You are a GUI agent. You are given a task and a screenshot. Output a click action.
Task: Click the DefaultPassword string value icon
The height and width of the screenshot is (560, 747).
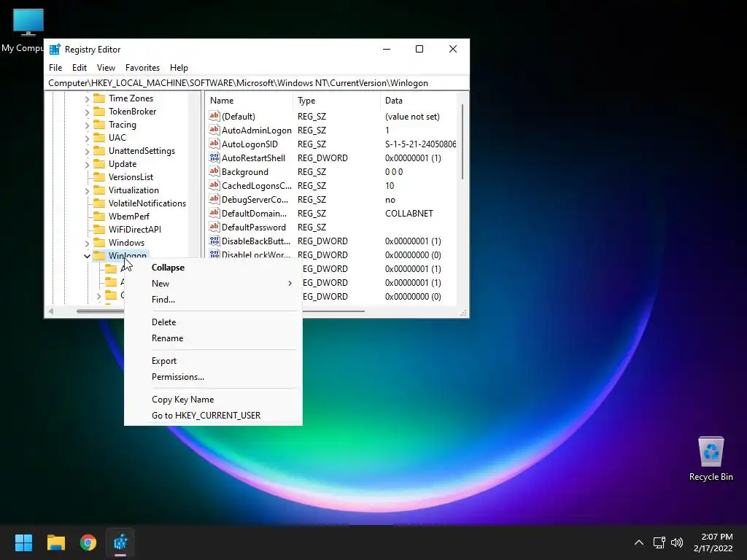tap(214, 227)
